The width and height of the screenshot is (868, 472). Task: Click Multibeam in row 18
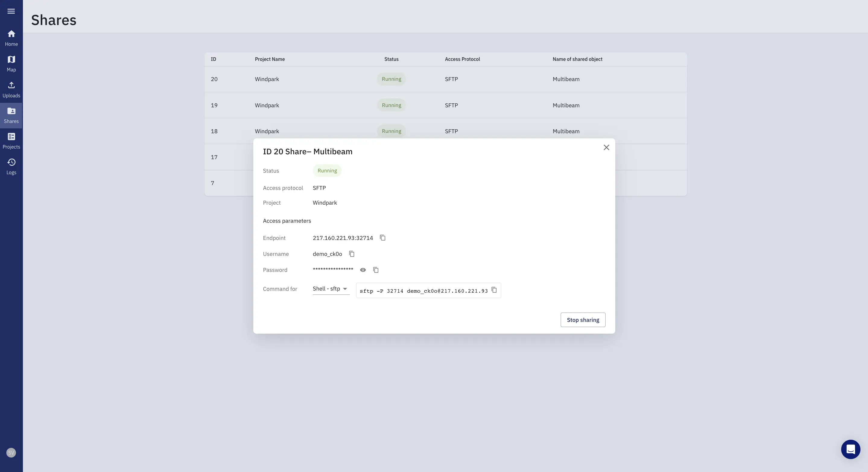coord(566,131)
